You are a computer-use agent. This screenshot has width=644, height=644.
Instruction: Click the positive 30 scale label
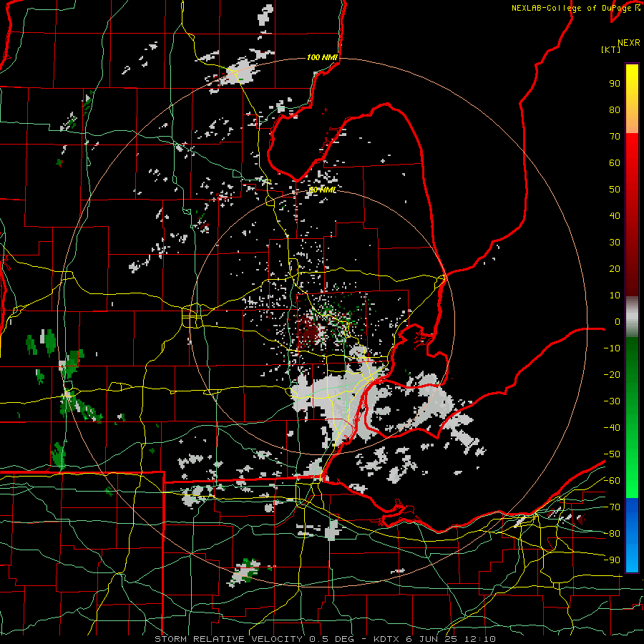coord(615,243)
